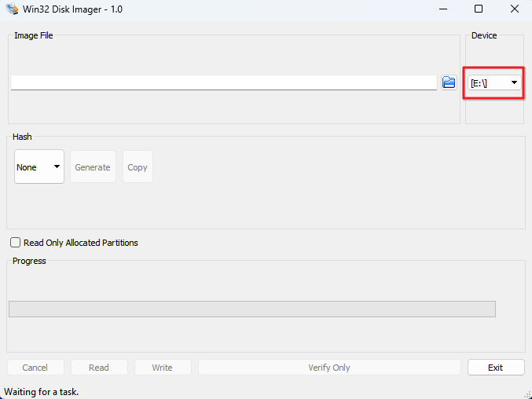The width and height of the screenshot is (532, 399).
Task: Open the Device drive dropdown showing E:\
Action: (494, 82)
